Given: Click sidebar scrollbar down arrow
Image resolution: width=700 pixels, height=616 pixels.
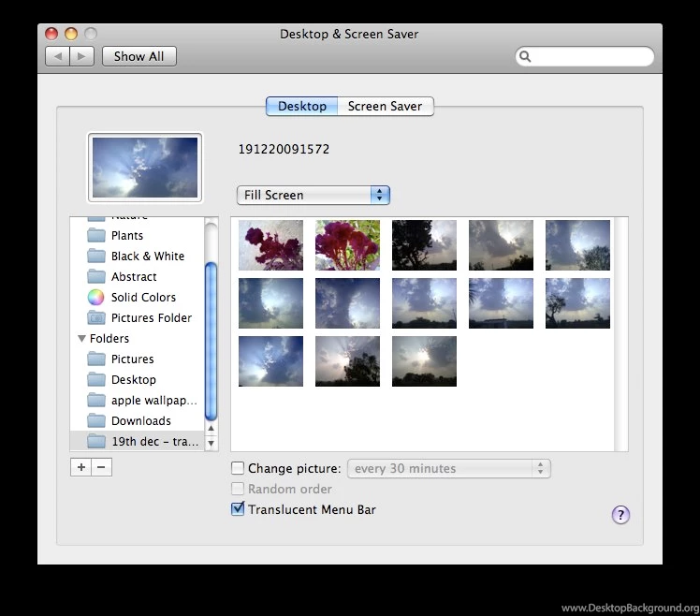Looking at the screenshot, I should [x=211, y=443].
